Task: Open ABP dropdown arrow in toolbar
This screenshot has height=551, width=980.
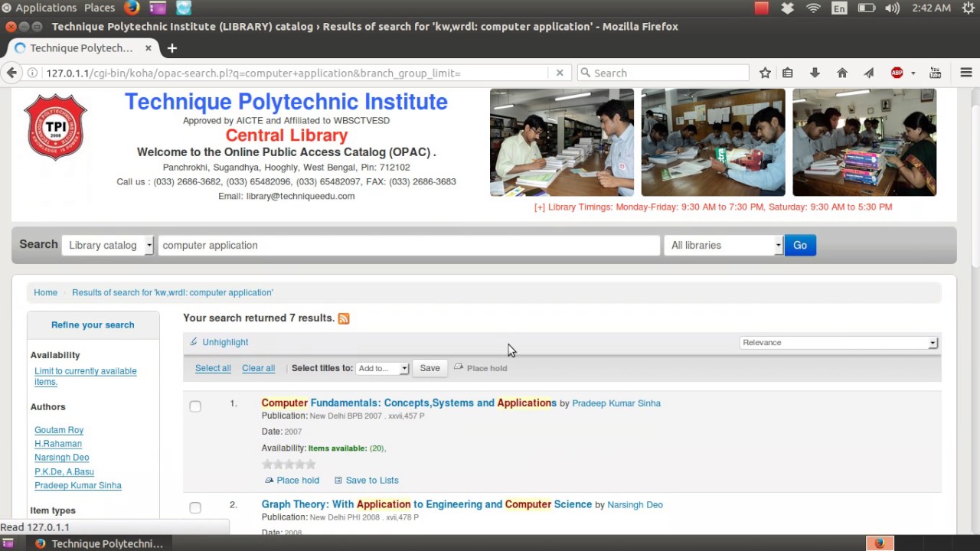Action: coord(913,73)
